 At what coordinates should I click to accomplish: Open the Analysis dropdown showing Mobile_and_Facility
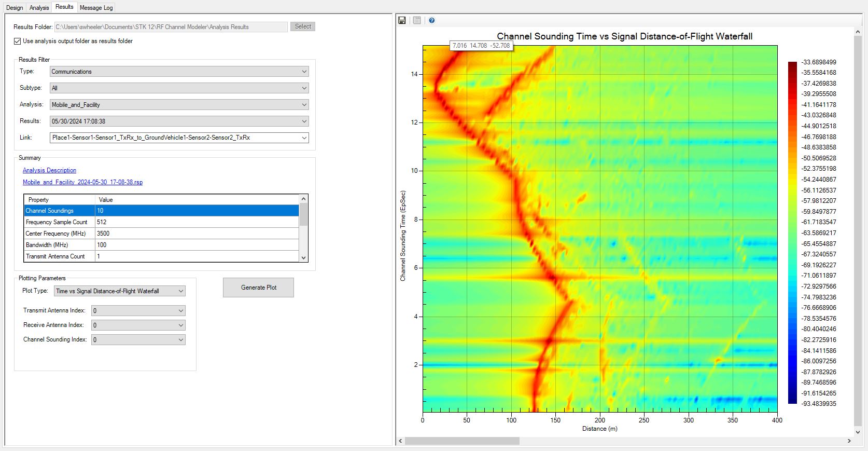(179, 105)
